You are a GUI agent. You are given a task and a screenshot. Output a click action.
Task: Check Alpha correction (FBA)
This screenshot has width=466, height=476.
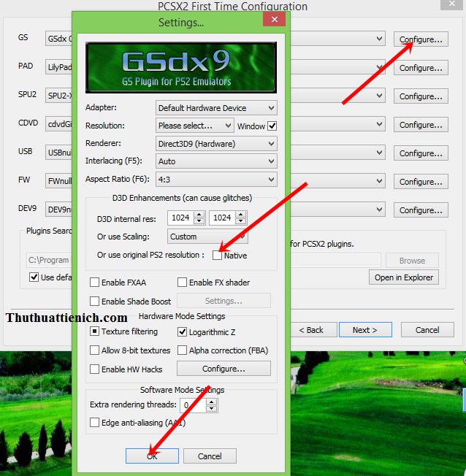coord(182,350)
